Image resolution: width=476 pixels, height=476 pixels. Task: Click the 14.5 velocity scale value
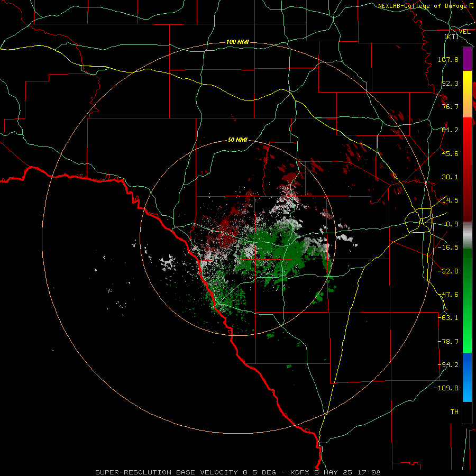[x=450, y=200]
